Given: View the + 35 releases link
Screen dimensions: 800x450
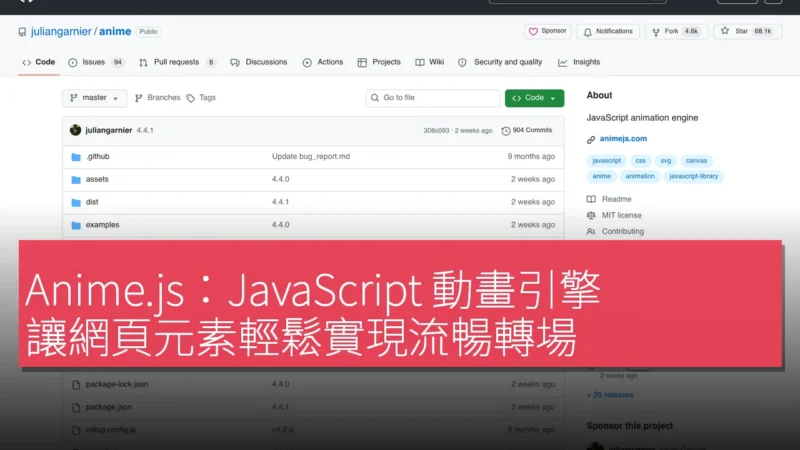Looking at the screenshot, I should point(610,395).
